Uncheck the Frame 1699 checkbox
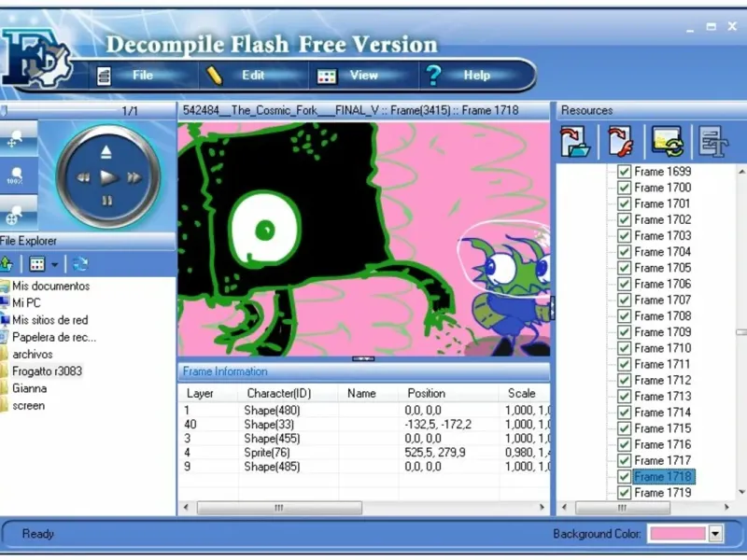 click(x=624, y=172)
